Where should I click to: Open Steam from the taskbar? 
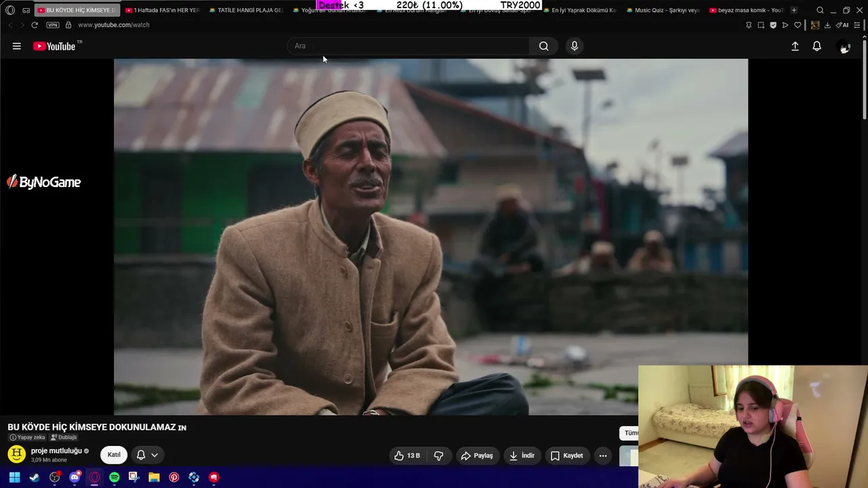point(35,477)
